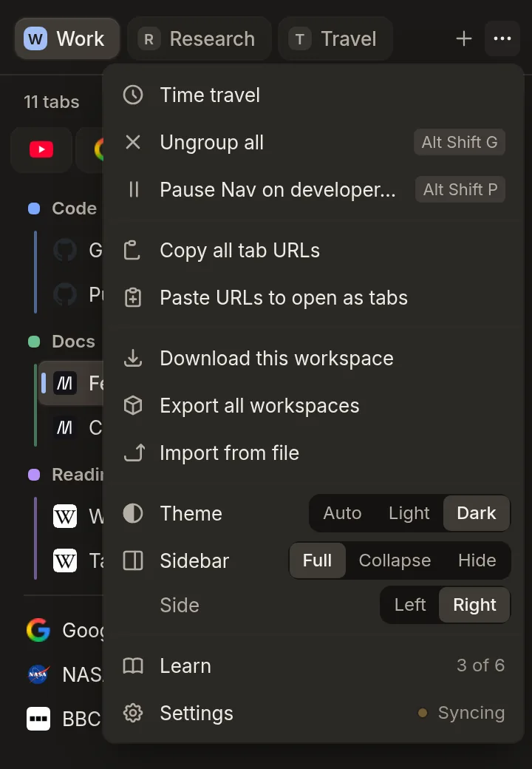The image size is (532, 769).
Task: Click the purple Reading group color dot
Action: 34,474
